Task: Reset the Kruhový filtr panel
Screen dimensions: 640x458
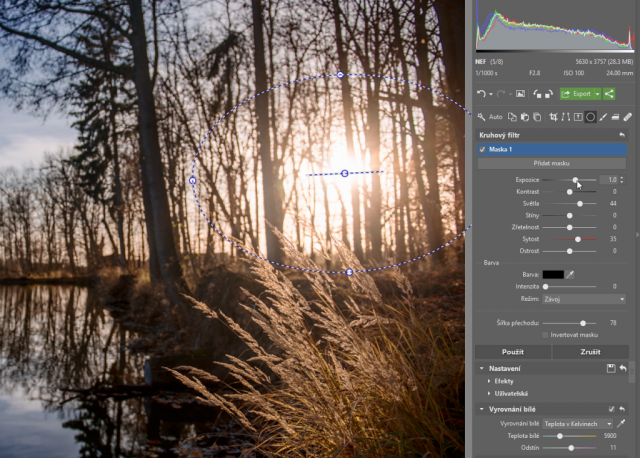Action: (622, 135)
